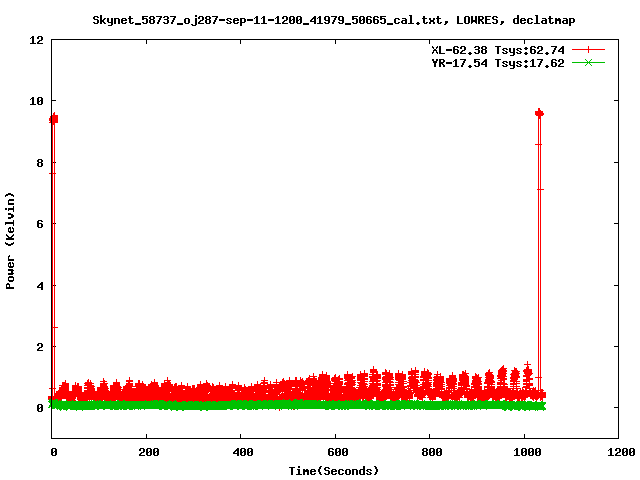640x480 pixels.
Task: Select the YR-17.54 Tsys:17.62 legend label
Action: point(498,63)
